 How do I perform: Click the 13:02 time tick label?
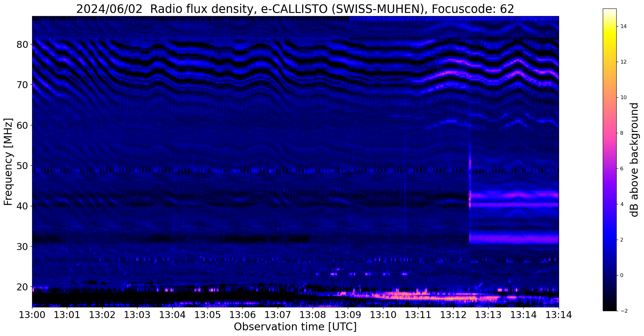pyautogui.click(x=102, y=314)
